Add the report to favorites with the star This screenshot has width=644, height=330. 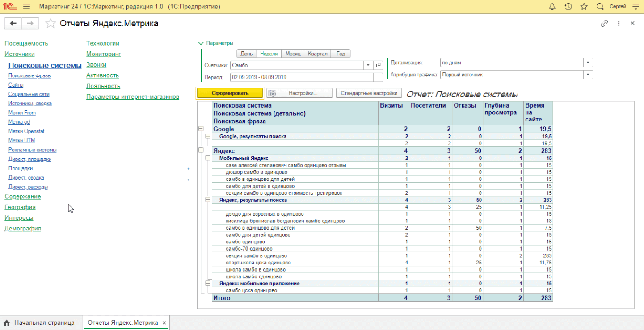click(51, 23)
